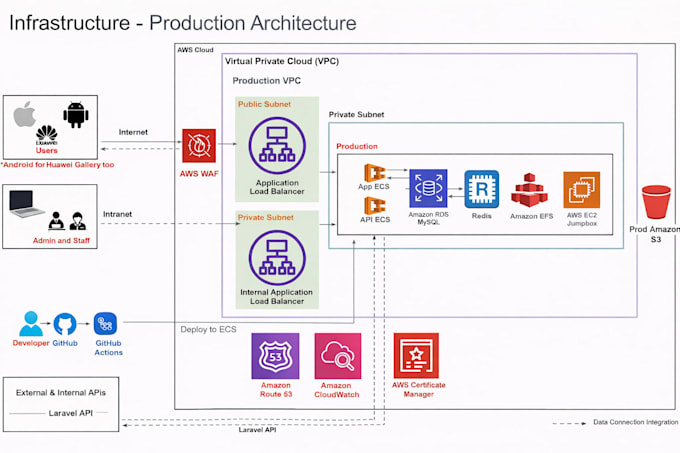Click the 'AWS WAF' caption

(199, 173)
